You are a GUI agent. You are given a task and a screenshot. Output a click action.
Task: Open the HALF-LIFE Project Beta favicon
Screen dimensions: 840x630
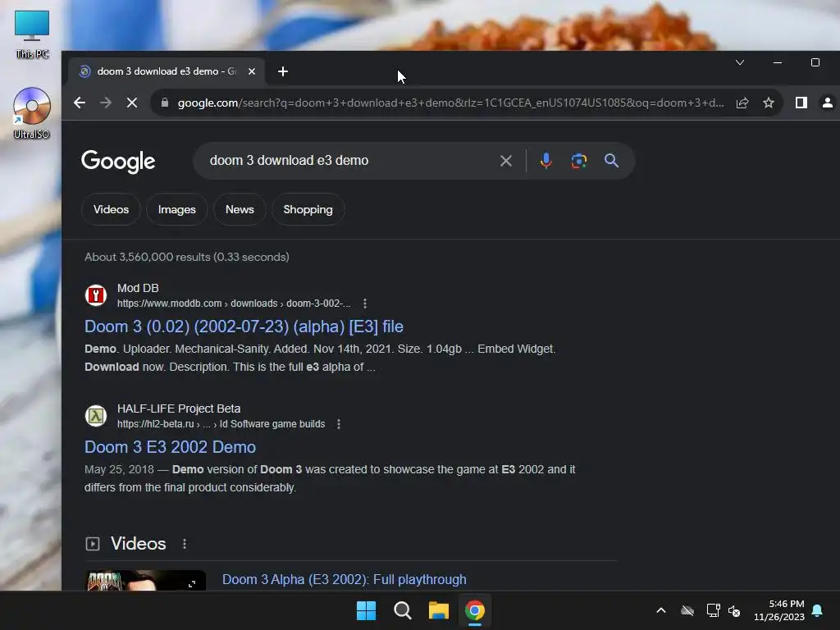[96, 416]
